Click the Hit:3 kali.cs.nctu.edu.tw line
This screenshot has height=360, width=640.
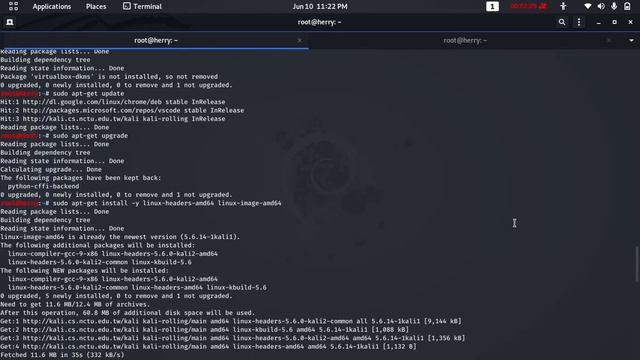(113, 119)
